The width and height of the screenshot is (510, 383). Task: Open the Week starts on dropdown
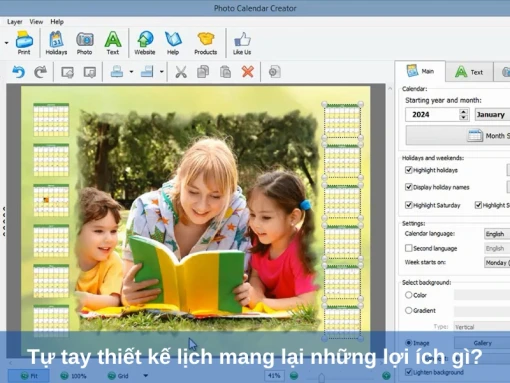tap(497, 262)
